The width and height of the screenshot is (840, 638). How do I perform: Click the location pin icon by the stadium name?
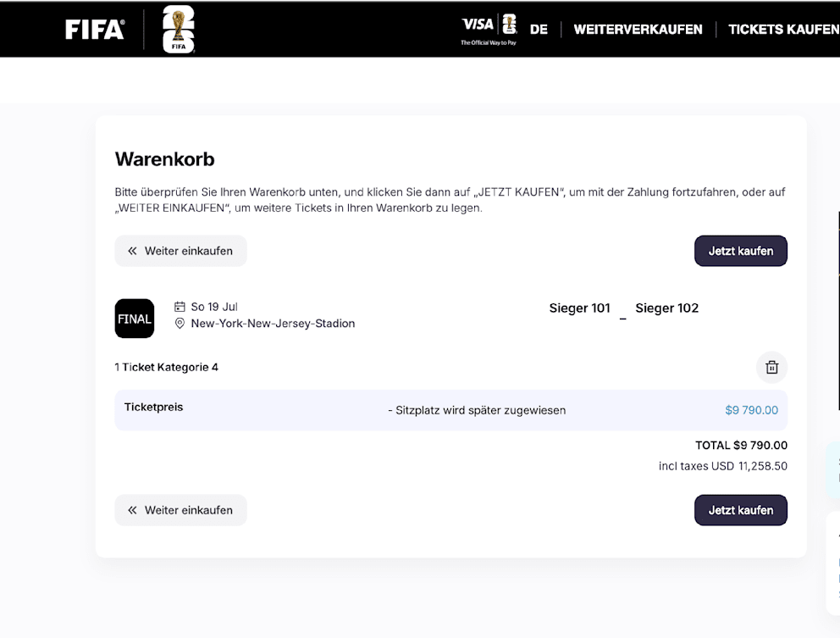pos(180,324)
